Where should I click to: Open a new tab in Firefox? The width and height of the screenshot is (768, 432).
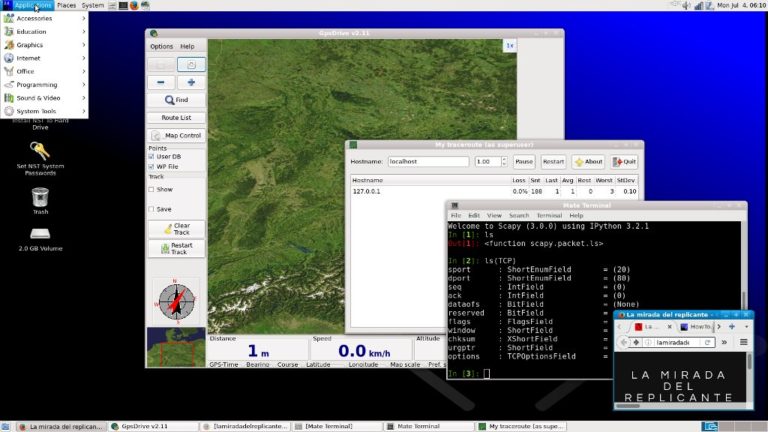732,327
